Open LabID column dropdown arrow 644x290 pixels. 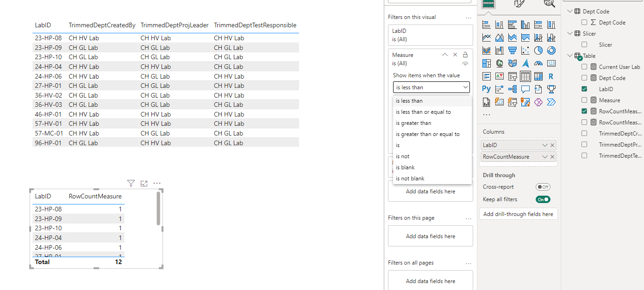(545, 145)
